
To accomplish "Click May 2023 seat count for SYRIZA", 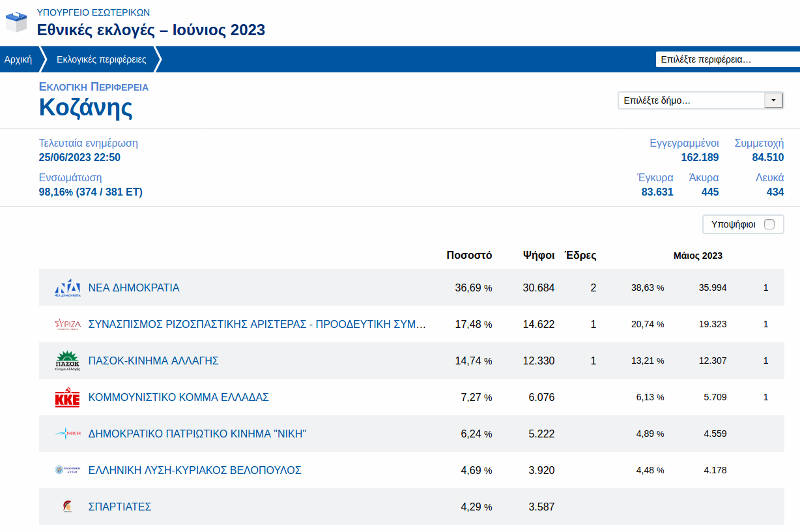I will pos(766,324).
